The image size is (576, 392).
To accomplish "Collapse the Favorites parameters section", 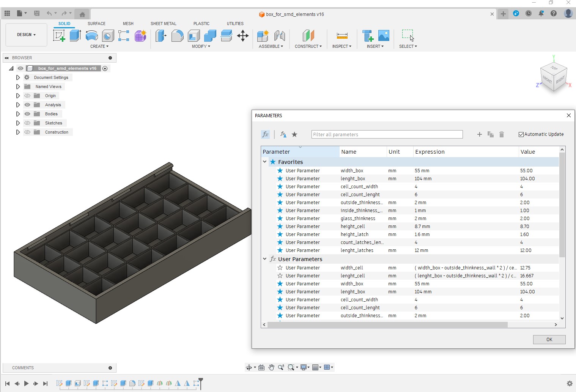I will tap(264, 162).
